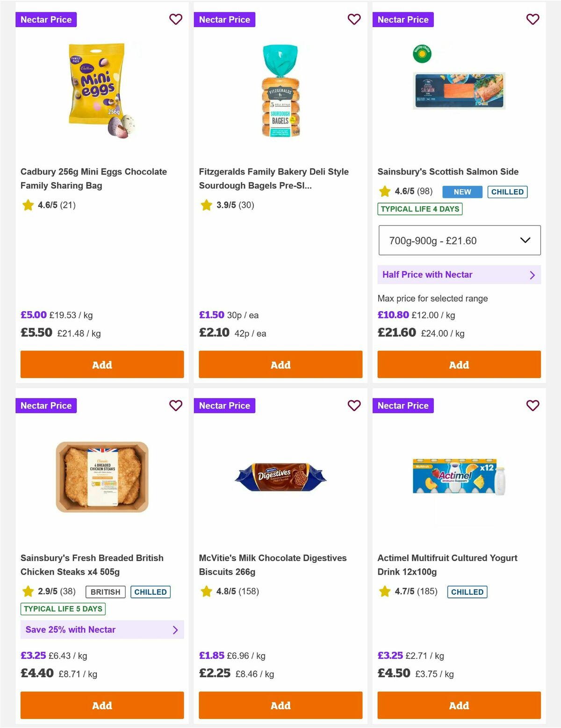The image size is (561, 728).
Task: Click the heart icon on Fitzgeralds Sourdough Bagels
Action: coord(354,19)
